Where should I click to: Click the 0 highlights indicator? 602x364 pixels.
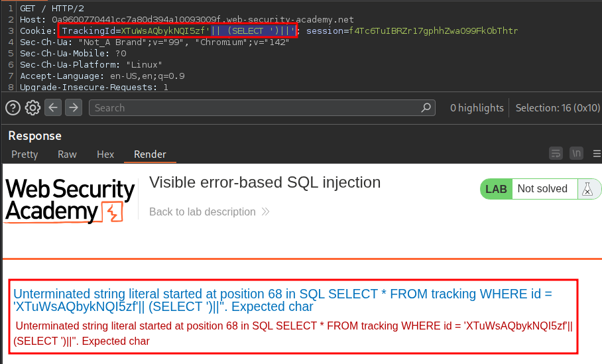pyautogui.click(x=477, y=107)
